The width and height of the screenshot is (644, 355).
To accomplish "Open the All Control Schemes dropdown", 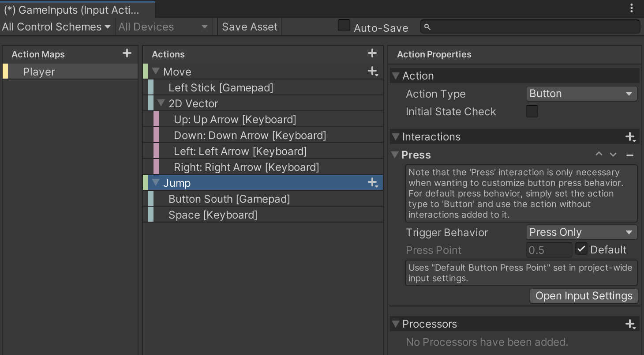I will (x=56, y=27).
